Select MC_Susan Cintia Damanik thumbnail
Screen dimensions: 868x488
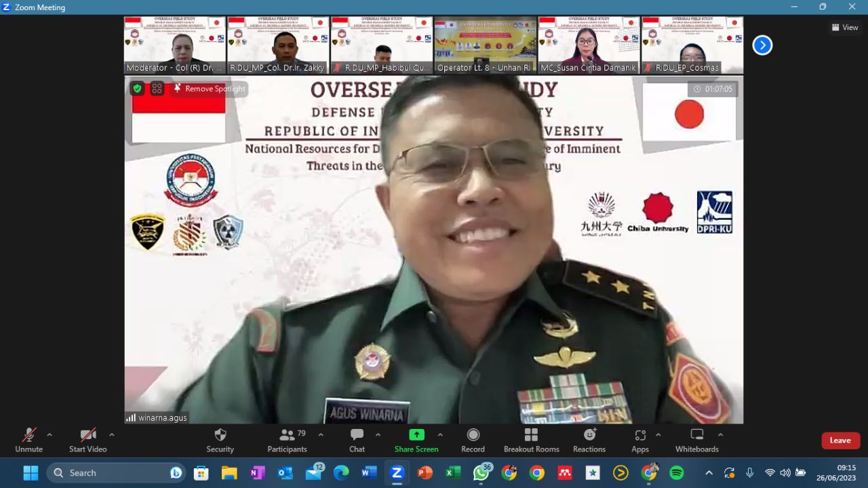pyautogui.click(x=589, y=45)
